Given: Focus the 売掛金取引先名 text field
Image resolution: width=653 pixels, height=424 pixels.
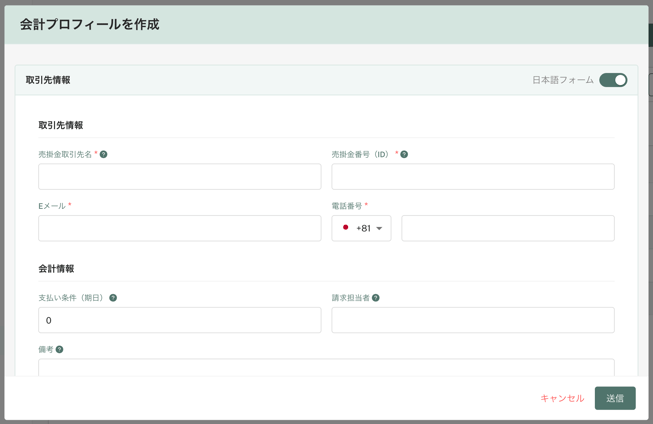Looking at the screenshot, I should tap(180, 177).
